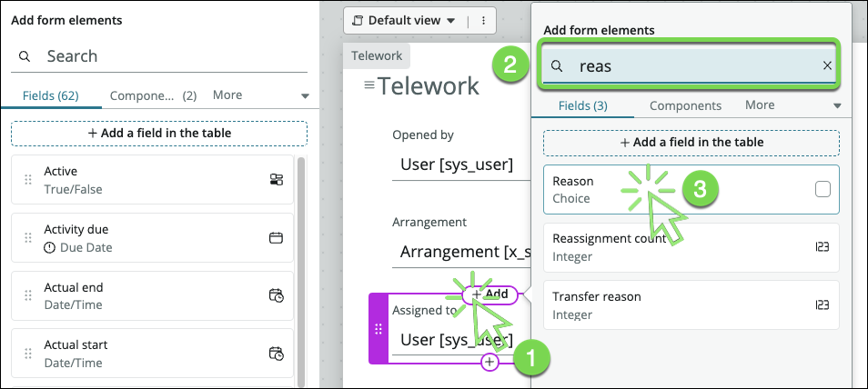Viewport: 868px width, 389px height.
Task: Switch to Components tab in popup
Action: pos(685,105)
